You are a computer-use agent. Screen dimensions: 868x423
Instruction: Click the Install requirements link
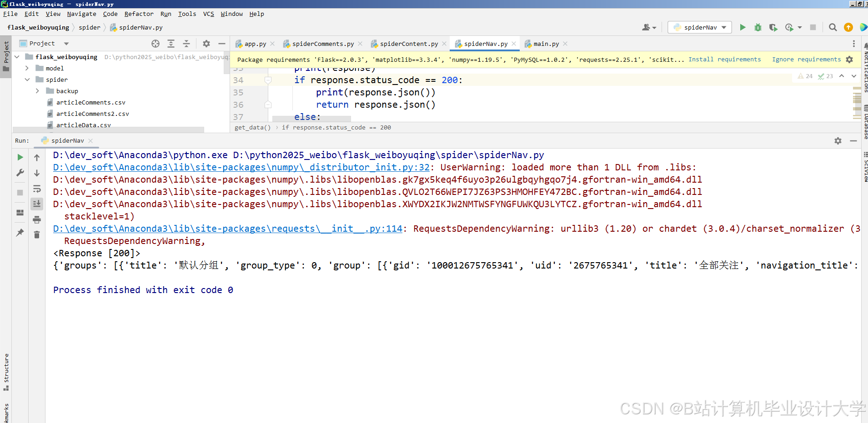tap(724, 59)
